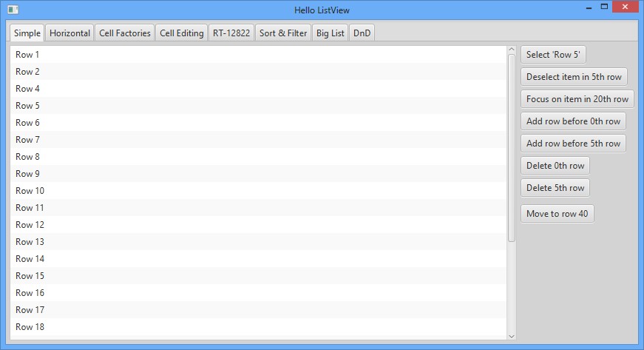Switch to the Horizontal tab

pos(70,33)
